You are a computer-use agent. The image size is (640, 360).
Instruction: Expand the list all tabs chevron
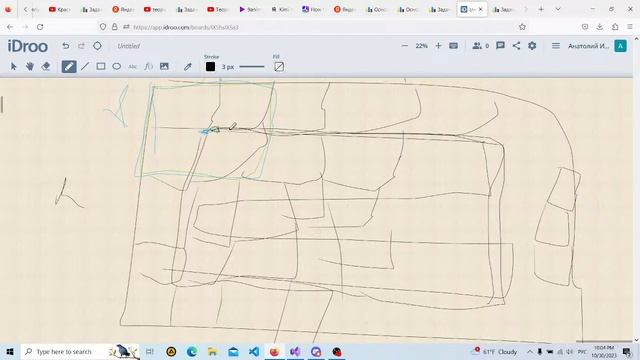[558, 9]
